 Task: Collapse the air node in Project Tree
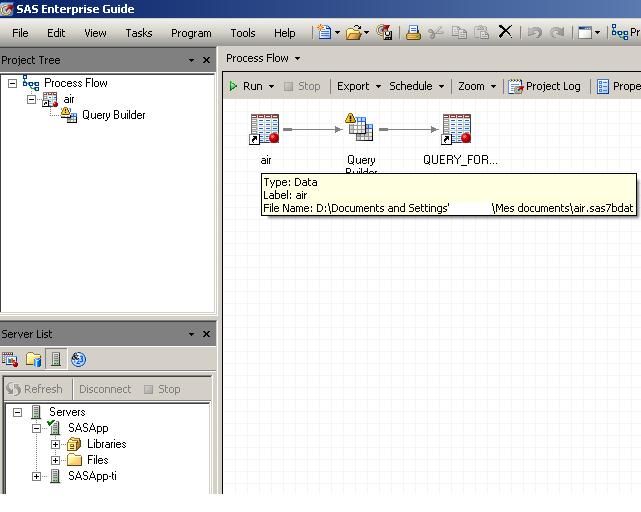[31, 99]
